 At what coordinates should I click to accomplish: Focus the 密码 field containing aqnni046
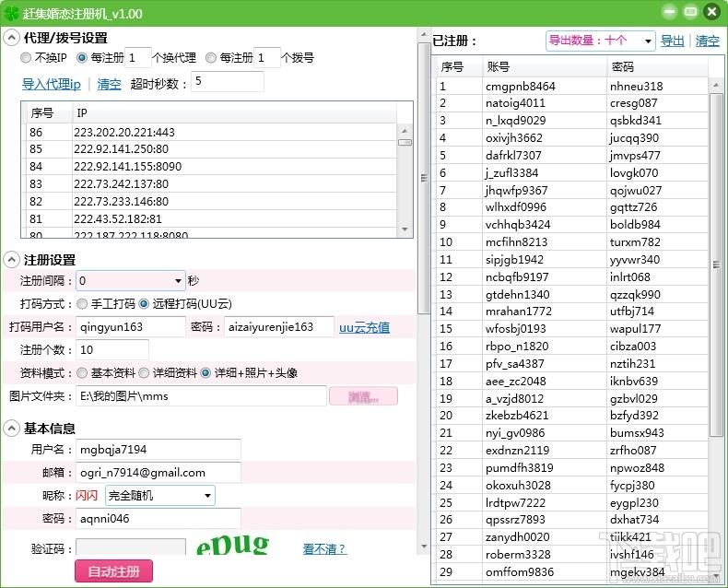coord(159,519)
